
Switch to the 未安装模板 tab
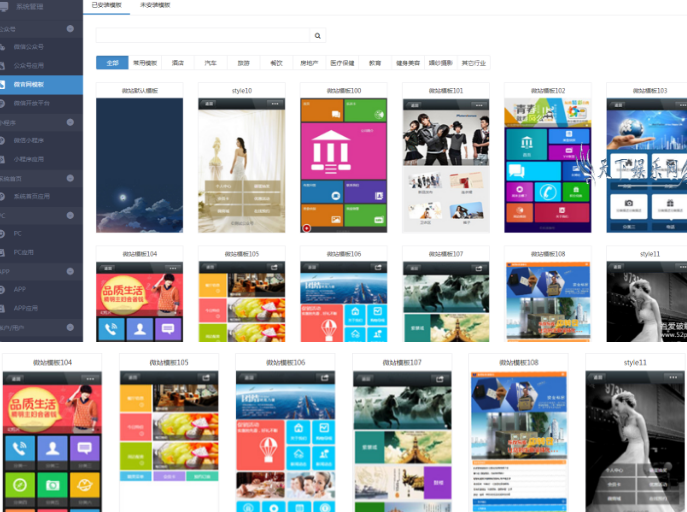pyautogui.click(x=155, y=5)
